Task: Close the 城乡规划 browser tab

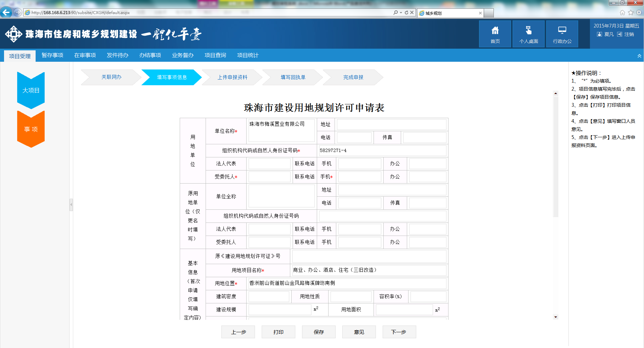Action: coord(480,13)
